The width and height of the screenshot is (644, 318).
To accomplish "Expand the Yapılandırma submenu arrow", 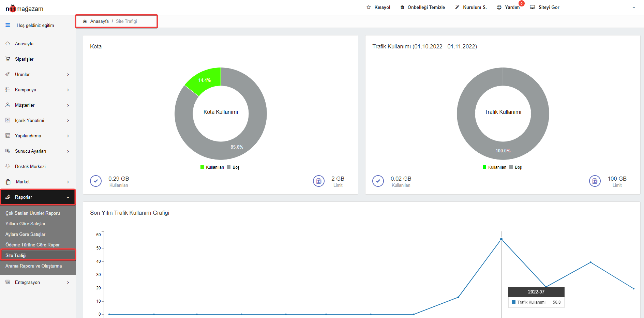I will (x=68, y=136).
